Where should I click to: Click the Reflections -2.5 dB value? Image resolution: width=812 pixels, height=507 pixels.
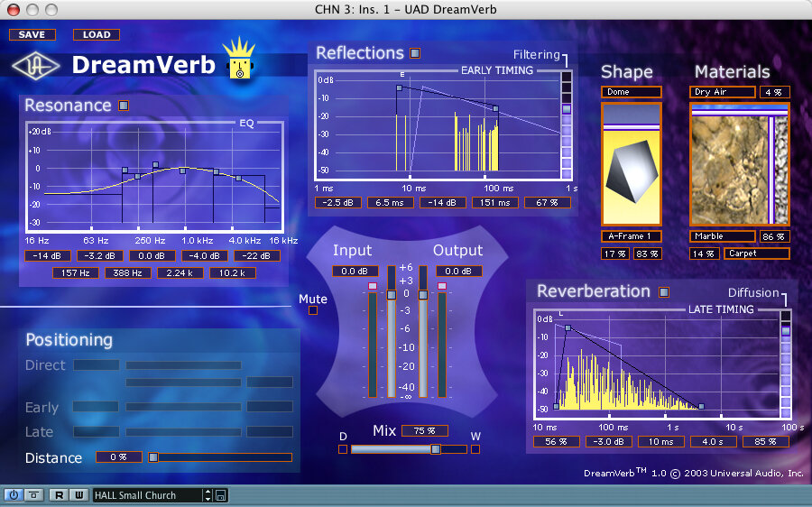[338, 202]
